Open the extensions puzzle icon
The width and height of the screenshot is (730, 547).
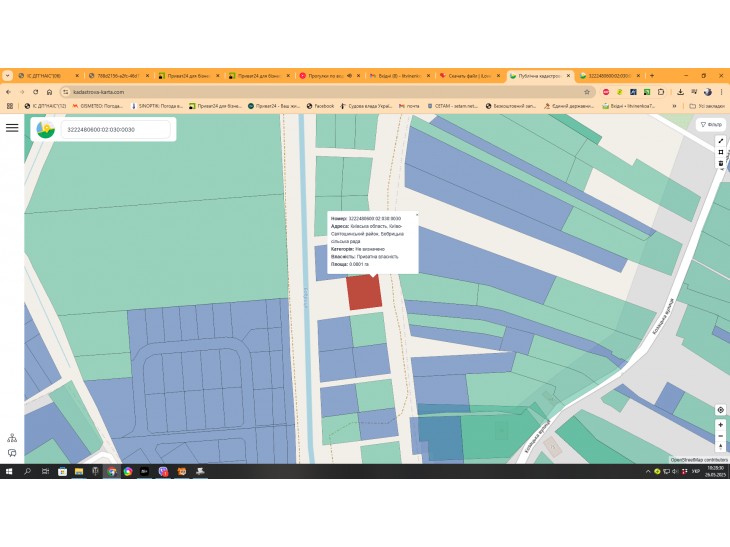[661, 92]
